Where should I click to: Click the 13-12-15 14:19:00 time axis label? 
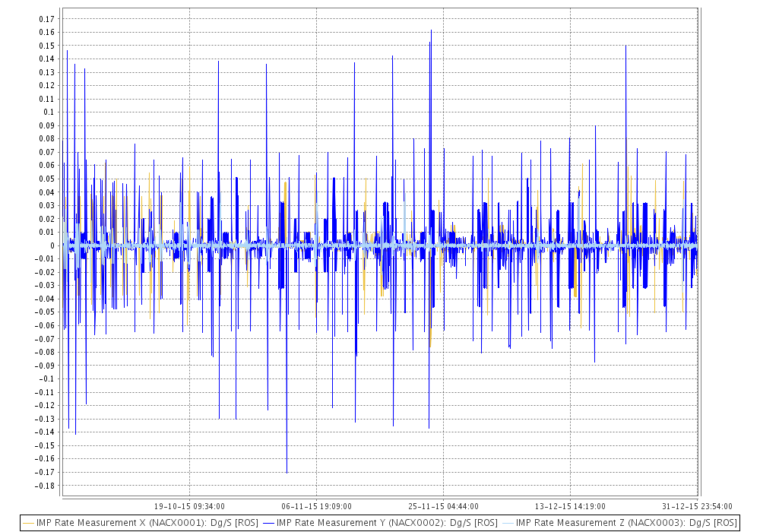click(570, 506)
